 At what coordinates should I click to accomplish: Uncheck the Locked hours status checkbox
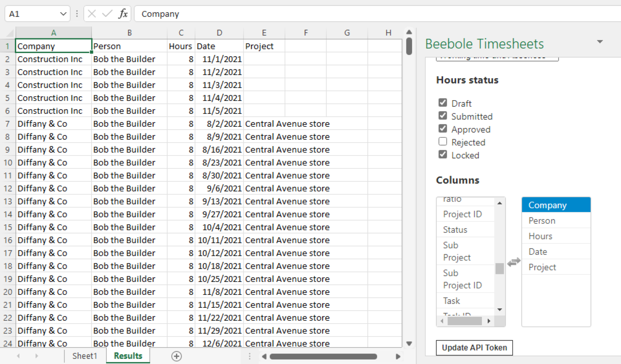click(x=443, y=154)
